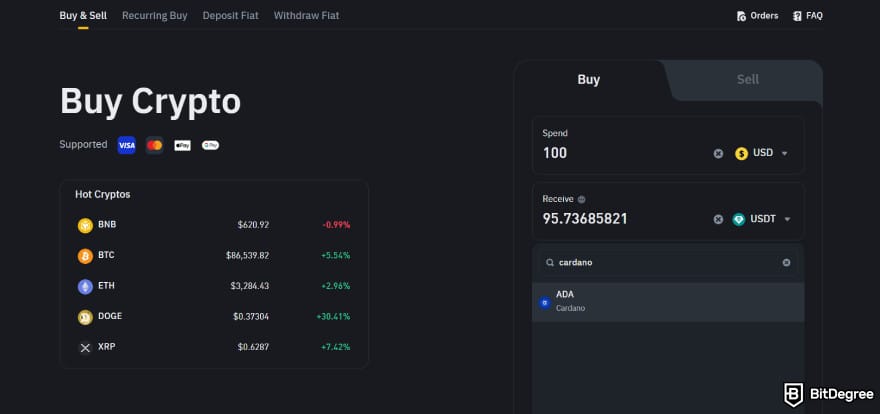Select the ETH row label
This screenshot has width=880, height=414.
point(106,286)
